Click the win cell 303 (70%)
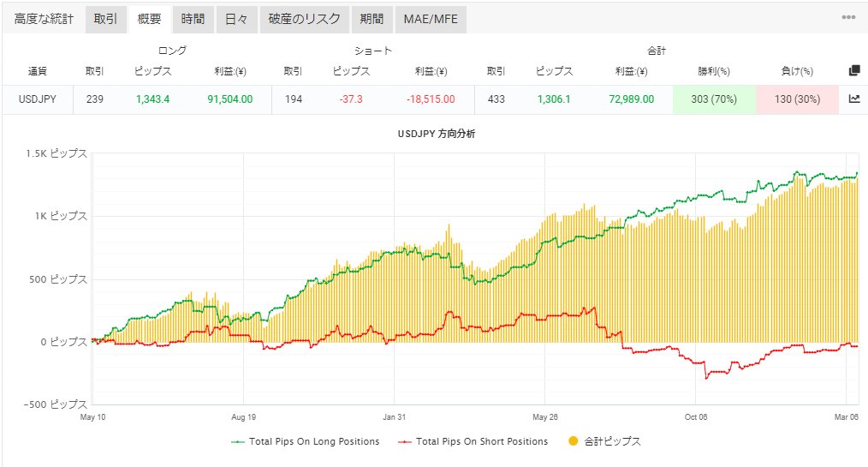Screen dimensions: 868x467 (x=714, y=99)
